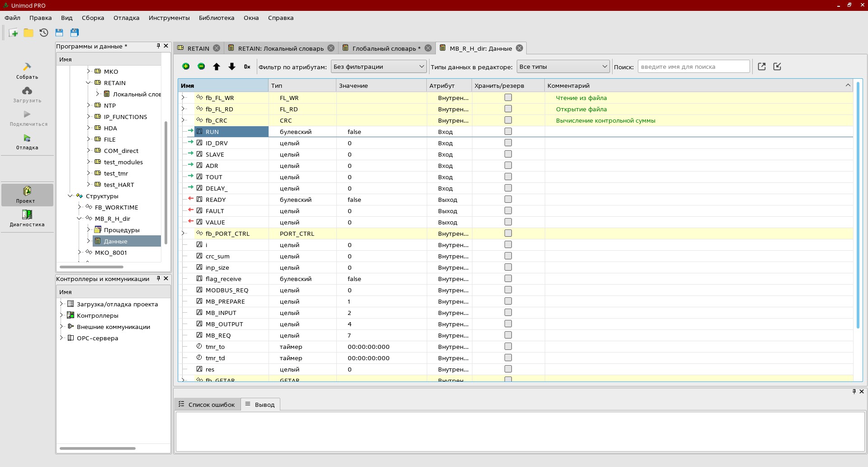Click programs panel horizontal scrollbar
The width and height of the screenshot is (868, 467).
pos(91,267)
